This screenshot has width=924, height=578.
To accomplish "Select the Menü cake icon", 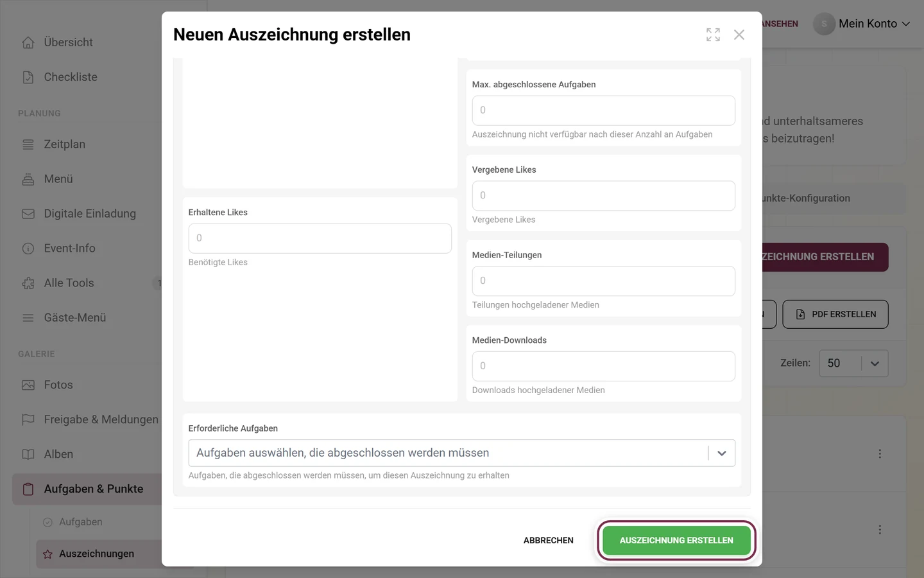I will [28, 179].
